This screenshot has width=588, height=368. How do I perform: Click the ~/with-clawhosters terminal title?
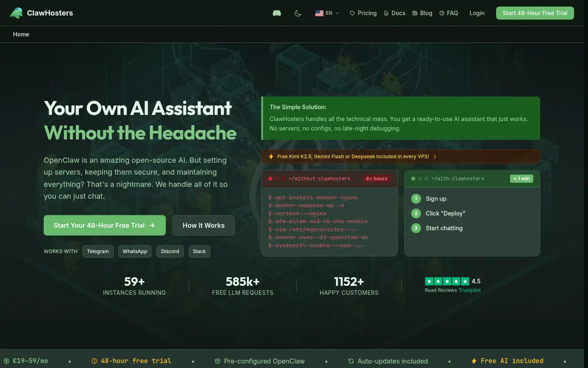coord(458,179)
